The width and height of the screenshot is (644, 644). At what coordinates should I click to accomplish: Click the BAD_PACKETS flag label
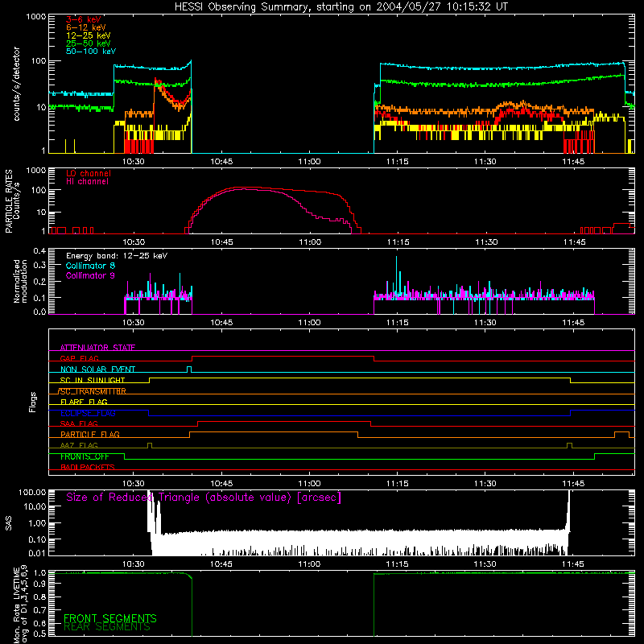pos(88,467)
